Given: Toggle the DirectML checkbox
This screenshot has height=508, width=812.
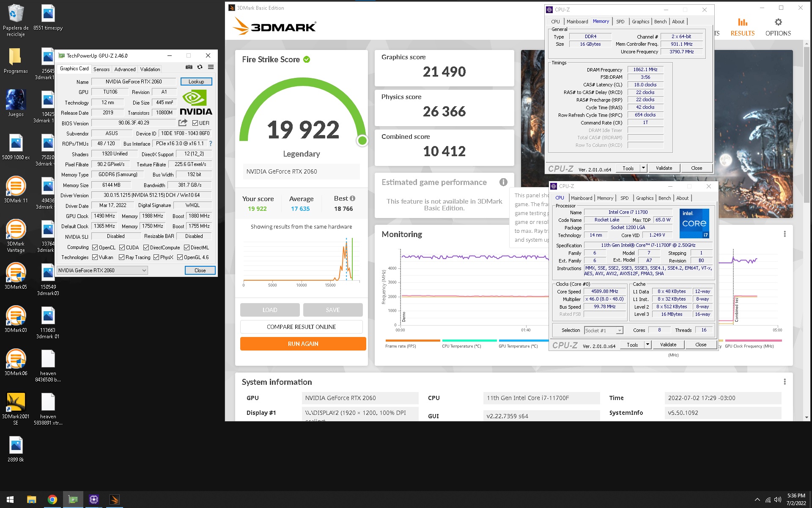Looking at the screenshot, I should pos(187,248).
